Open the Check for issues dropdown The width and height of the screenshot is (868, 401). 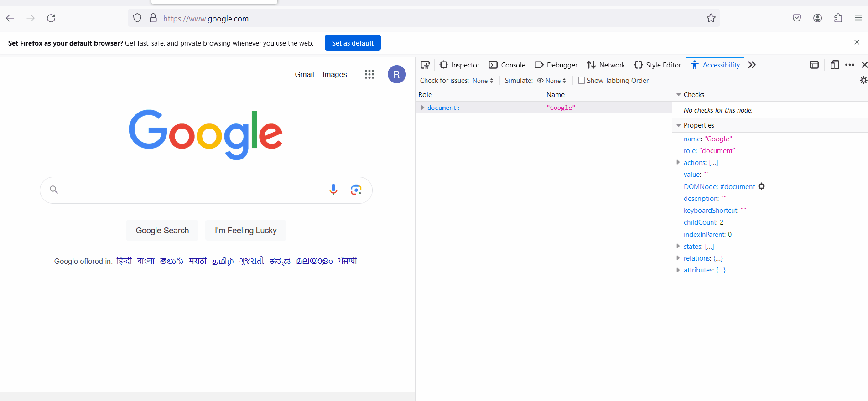coord(483,81)
